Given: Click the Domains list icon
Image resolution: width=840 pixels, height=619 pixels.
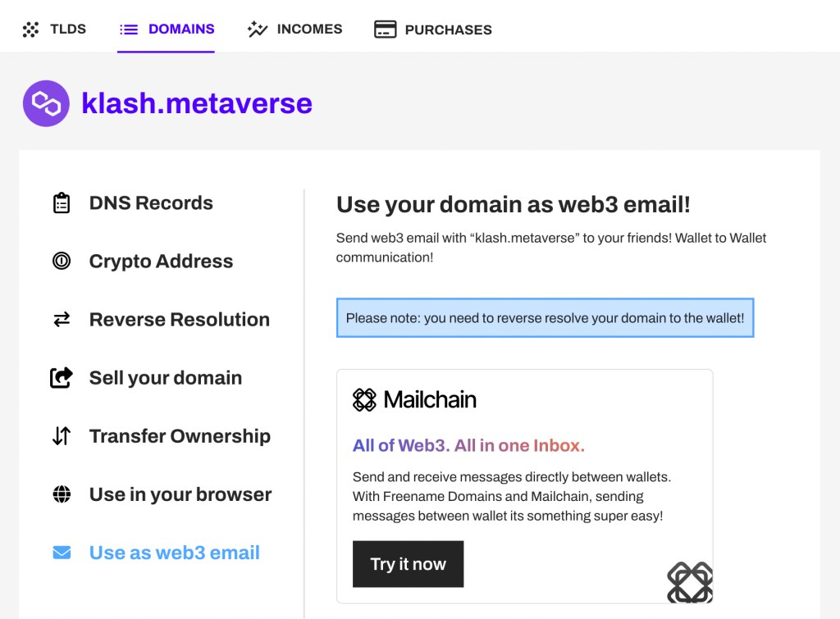Looking at the screenshot, I should point(129,30).
